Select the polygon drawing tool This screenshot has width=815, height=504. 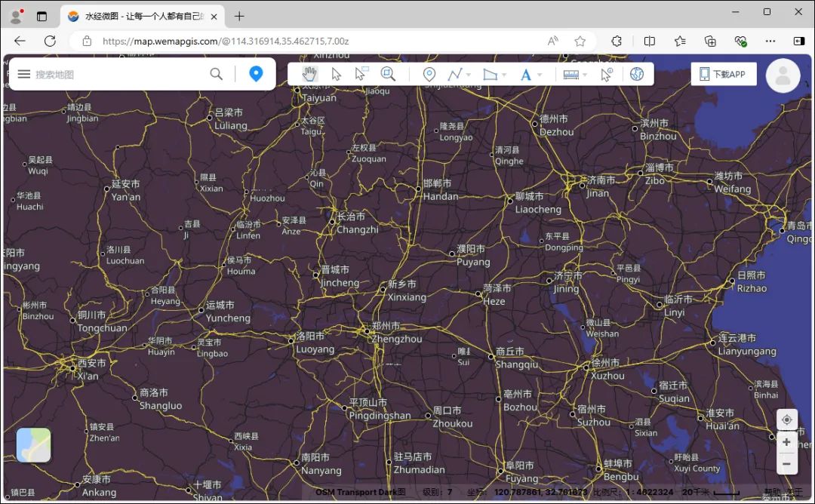pos(490,74)
